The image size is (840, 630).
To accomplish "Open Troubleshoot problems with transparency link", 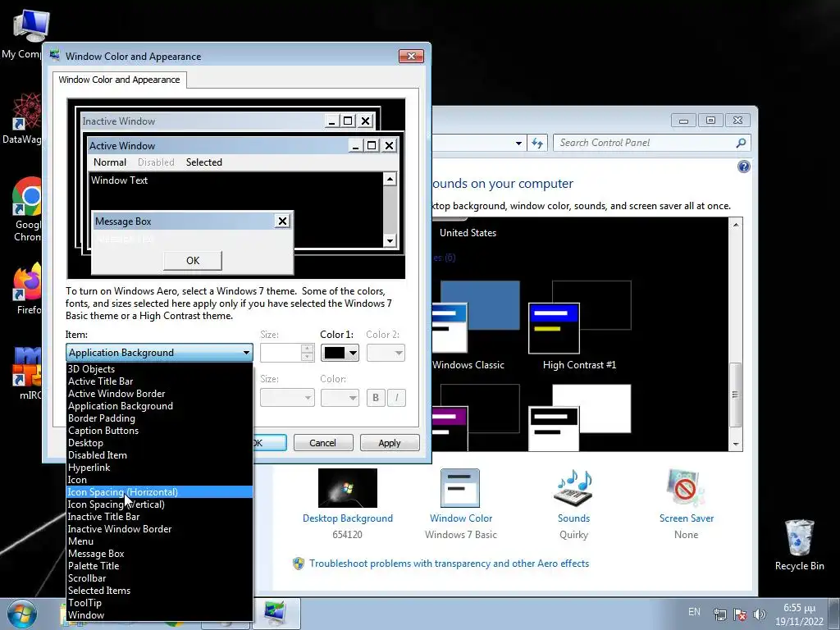I will [x=449, y=564].
